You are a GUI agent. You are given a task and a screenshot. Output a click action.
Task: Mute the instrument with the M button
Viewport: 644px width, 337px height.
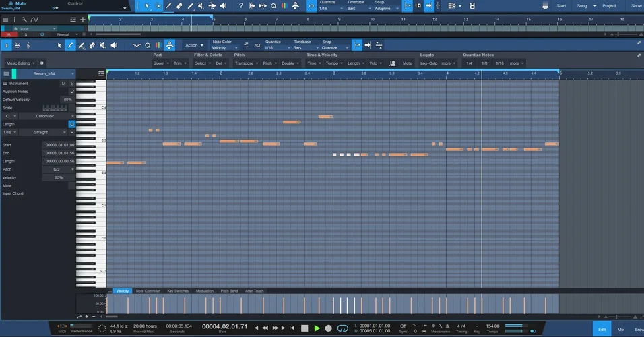tap(64, 83)
